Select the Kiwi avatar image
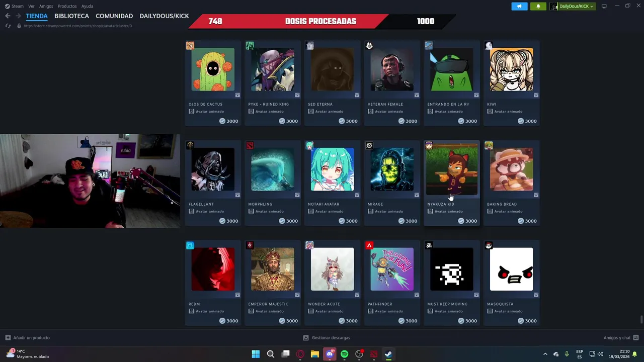The width and height of the screenshot is (644, 362). click(x=511, y=69)
